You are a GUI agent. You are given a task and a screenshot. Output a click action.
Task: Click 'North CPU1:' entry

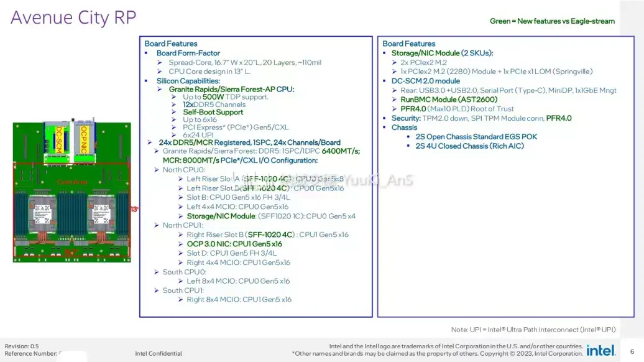[x=183, y=225]
